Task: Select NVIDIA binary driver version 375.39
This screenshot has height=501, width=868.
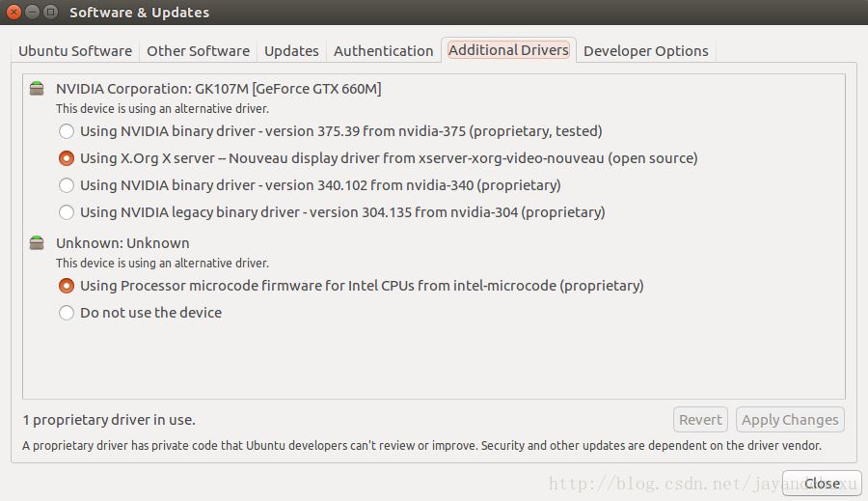Action: click(x=67, y=131)
